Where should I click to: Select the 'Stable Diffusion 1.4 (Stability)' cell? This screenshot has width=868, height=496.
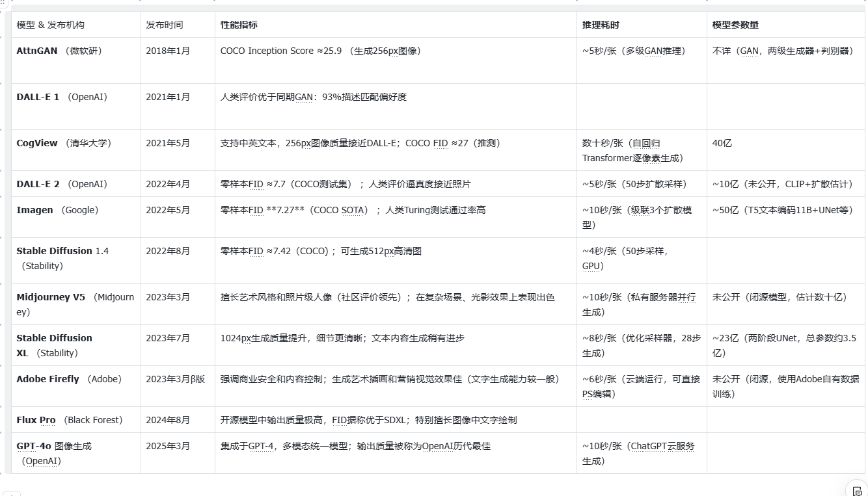point(76,261)
